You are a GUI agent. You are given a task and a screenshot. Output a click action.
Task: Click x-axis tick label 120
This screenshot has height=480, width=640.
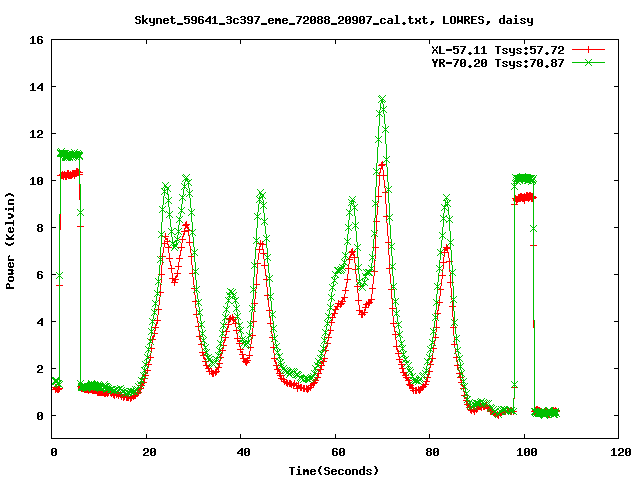pyautogui.click(x=621, y=452)
